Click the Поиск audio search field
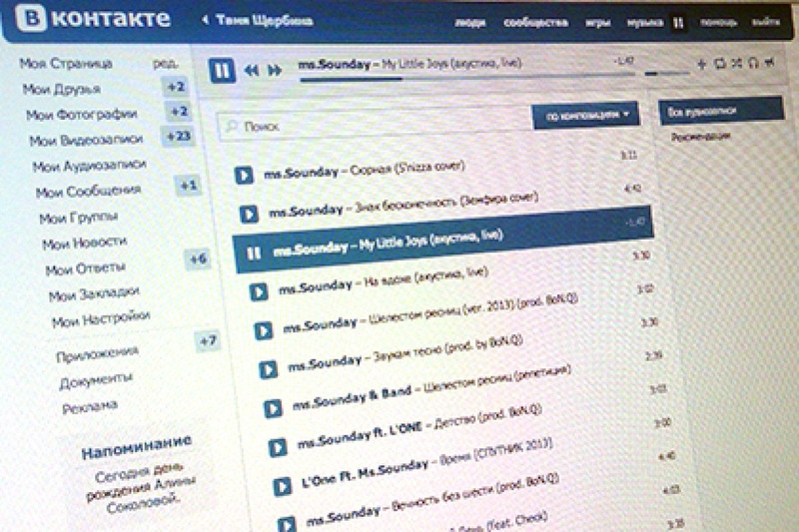799x532 pixels. coord(380,127)
